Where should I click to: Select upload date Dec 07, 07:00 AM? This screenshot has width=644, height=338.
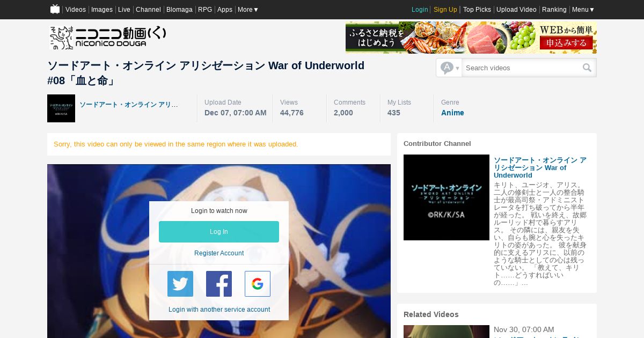[236, 113]
